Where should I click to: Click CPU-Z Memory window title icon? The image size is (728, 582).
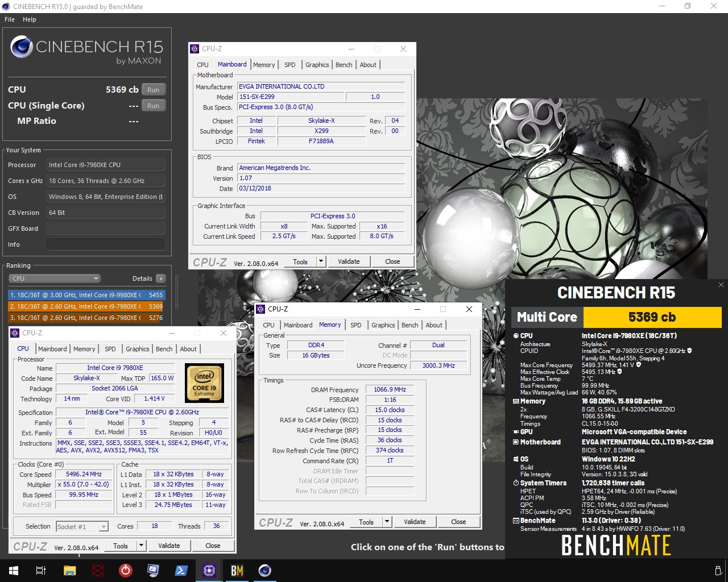[x=261, y=309]
